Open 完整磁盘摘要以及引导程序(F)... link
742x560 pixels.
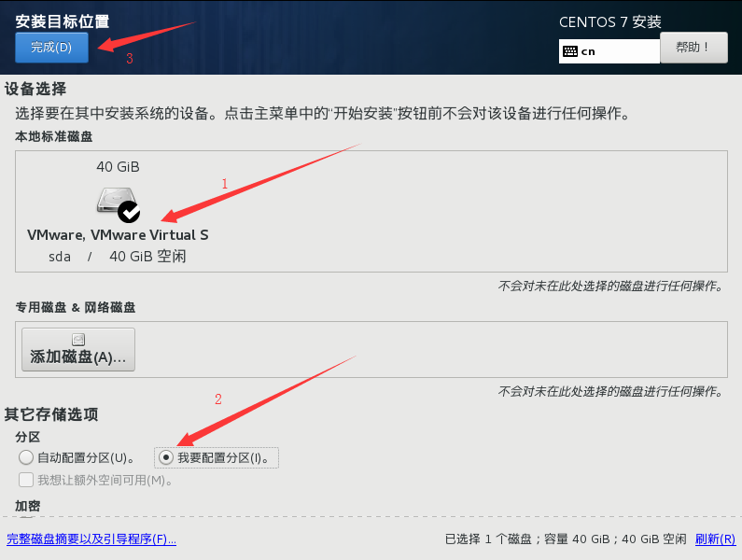(91, 539)
